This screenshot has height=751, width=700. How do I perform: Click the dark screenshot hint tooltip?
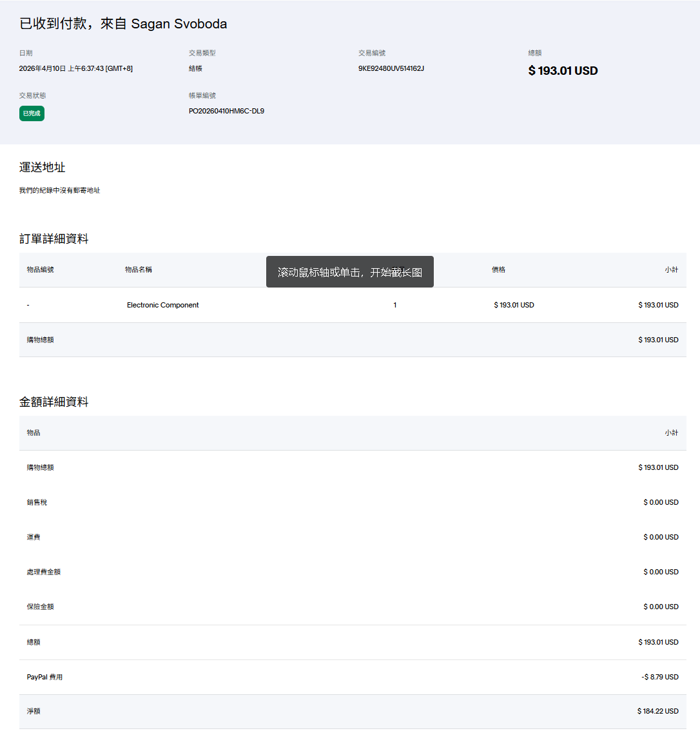pyautogui.click(x=349, y=272)
